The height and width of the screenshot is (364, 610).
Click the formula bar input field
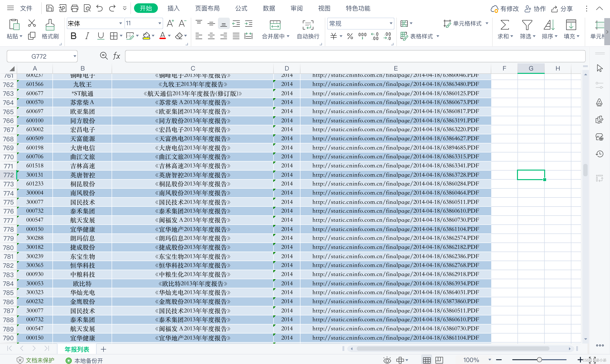(x=355, y=56)
